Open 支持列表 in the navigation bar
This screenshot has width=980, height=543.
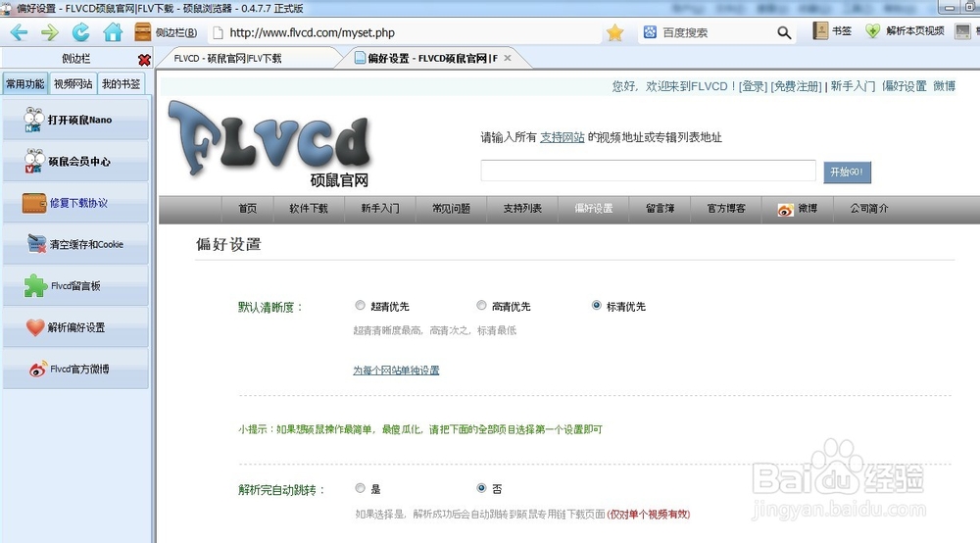(x=522, y=208)
